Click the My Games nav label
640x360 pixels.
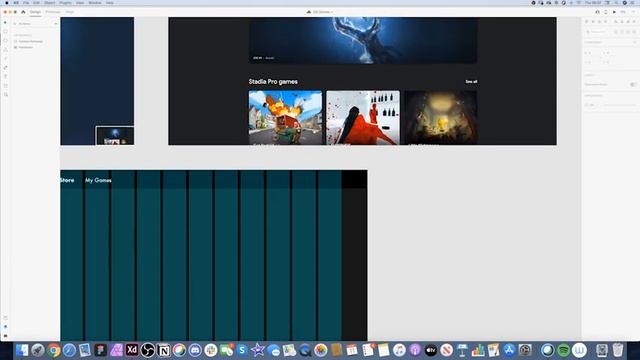coord(98,180)
